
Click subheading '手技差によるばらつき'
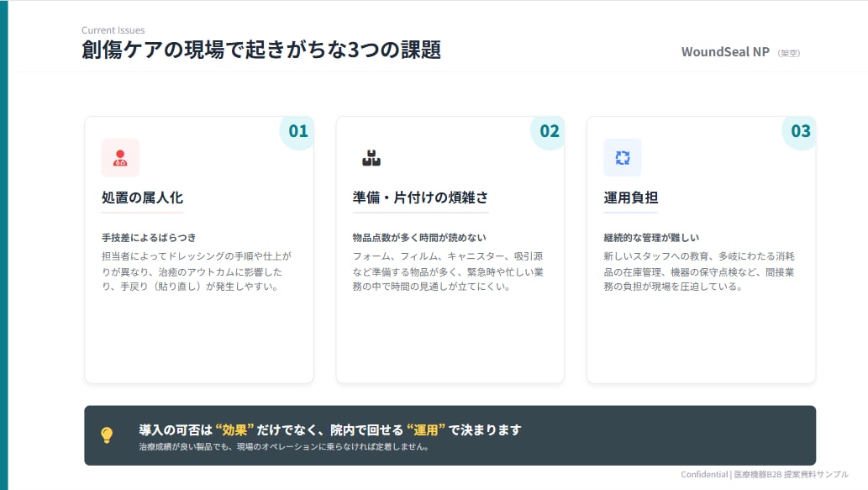click(x=149, y=238)
